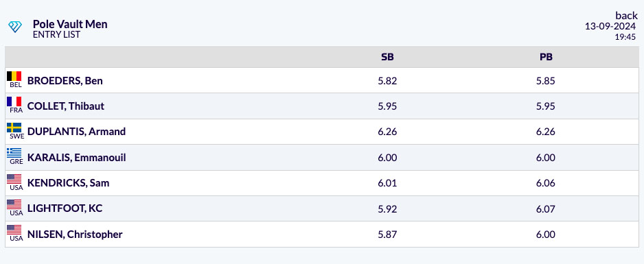Click the Diamond League logo icon
The width and height of the screenshot is (644, 264).
pyautogui.click(x=15, y=27)
